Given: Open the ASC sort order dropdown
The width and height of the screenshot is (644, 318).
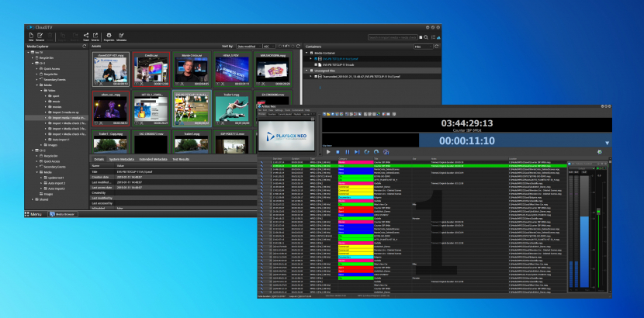Looking at the screenshot, I should 269,47.
